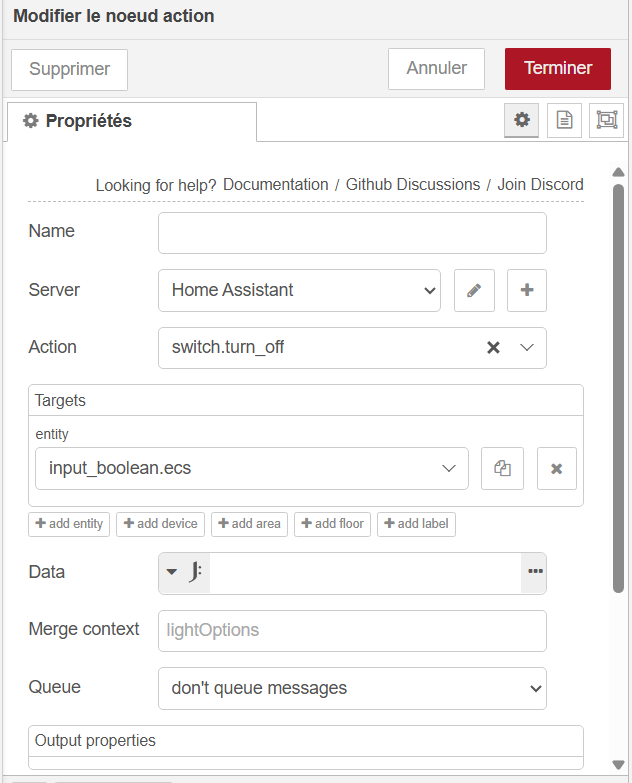Open the Queue dropdown
The image size is (632, 783).
[352, 688]
